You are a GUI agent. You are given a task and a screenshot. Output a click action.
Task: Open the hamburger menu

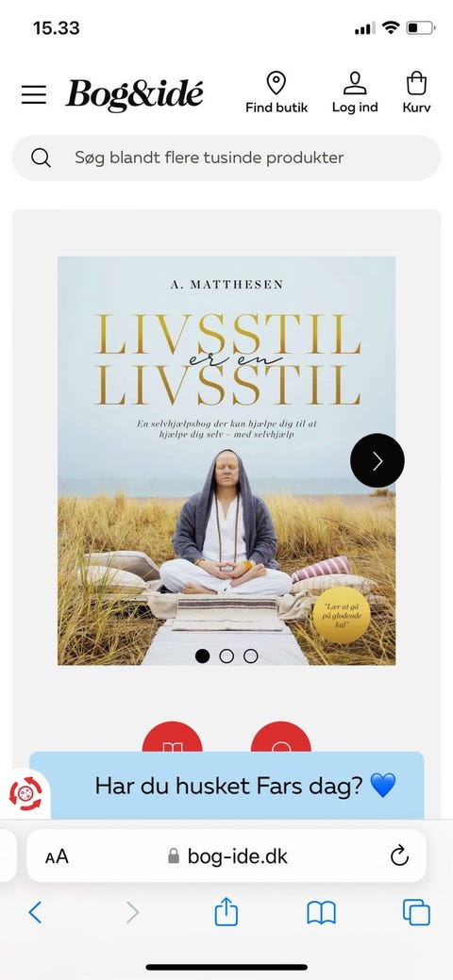pyautogui.click(x=34, y=94)
